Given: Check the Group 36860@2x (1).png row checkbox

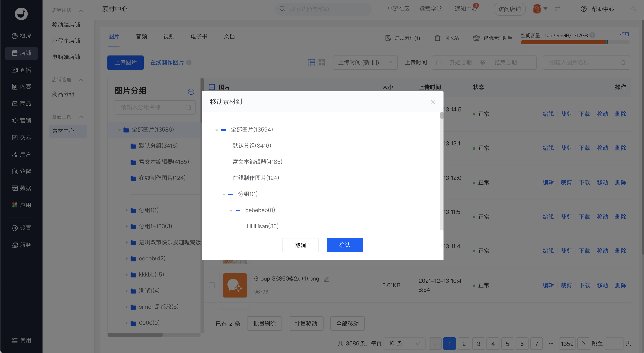Looking at the screenshot, I should tap(212, 285).
